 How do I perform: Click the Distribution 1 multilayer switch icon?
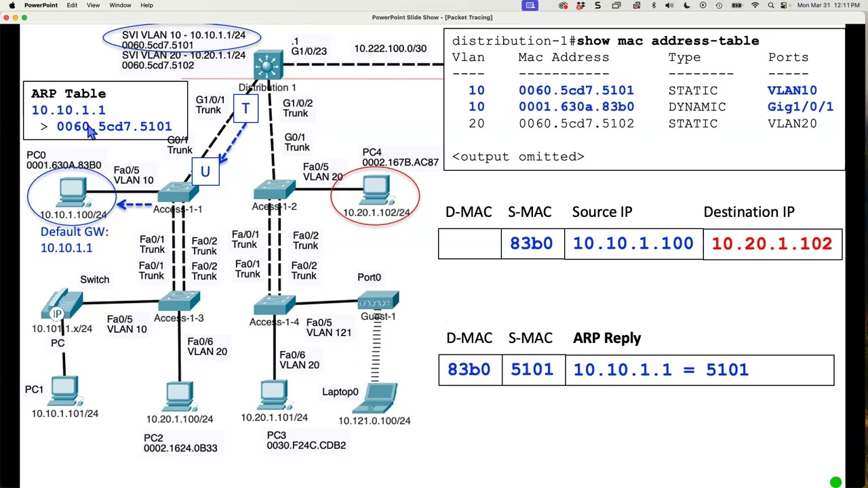tap(268, 66)
